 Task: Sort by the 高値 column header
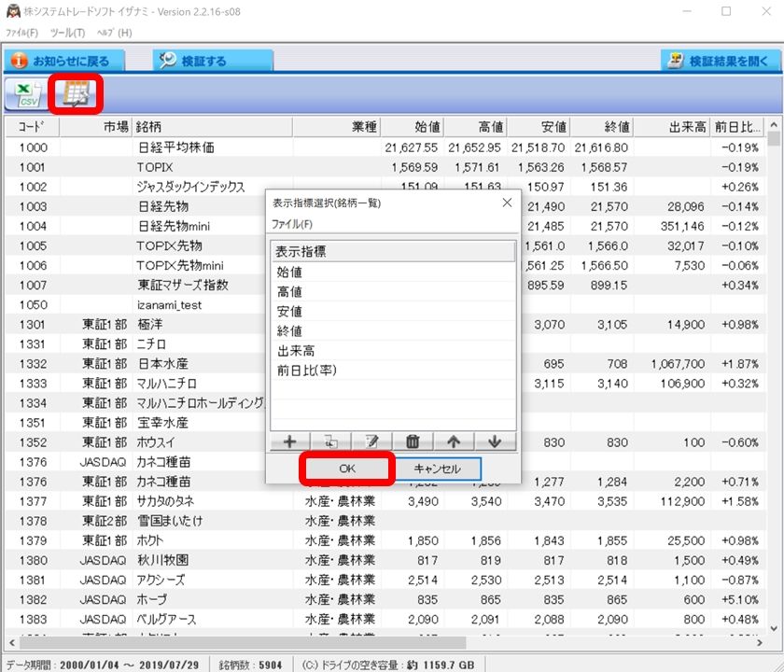pos(475,127)
